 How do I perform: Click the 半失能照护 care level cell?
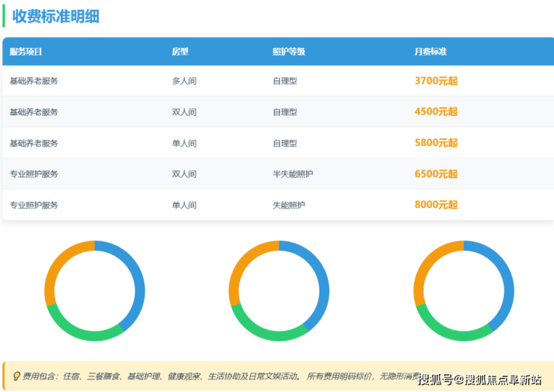tap(293, 174)
